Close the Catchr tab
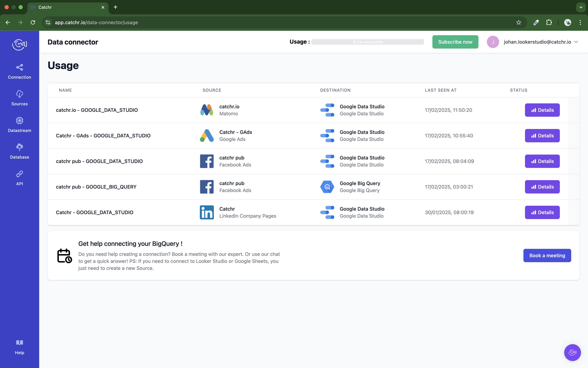 tap(103, 7)
